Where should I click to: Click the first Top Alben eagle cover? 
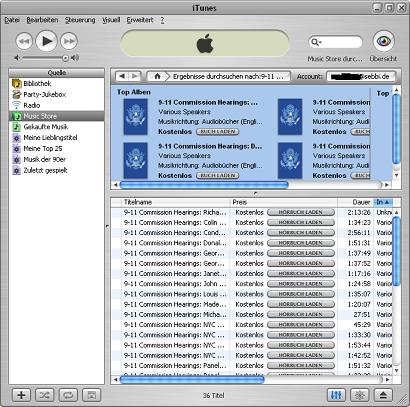tap(135, 117)
